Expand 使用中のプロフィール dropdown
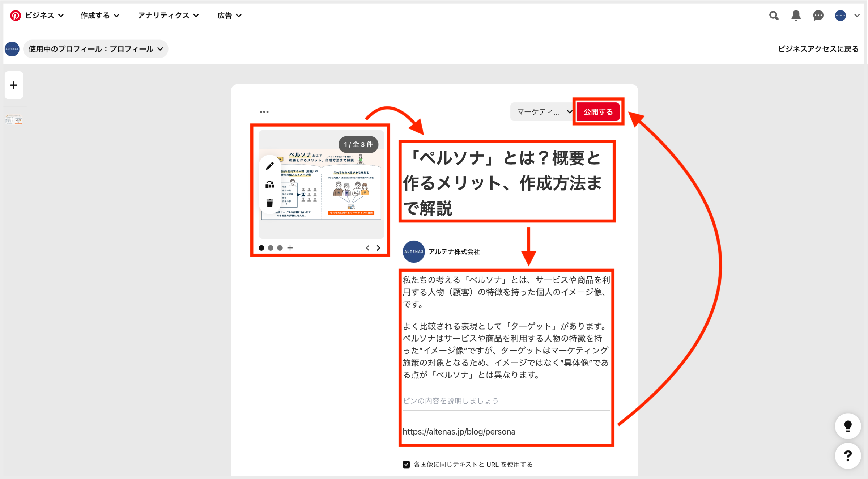868x479 pixels. [96, 49]
